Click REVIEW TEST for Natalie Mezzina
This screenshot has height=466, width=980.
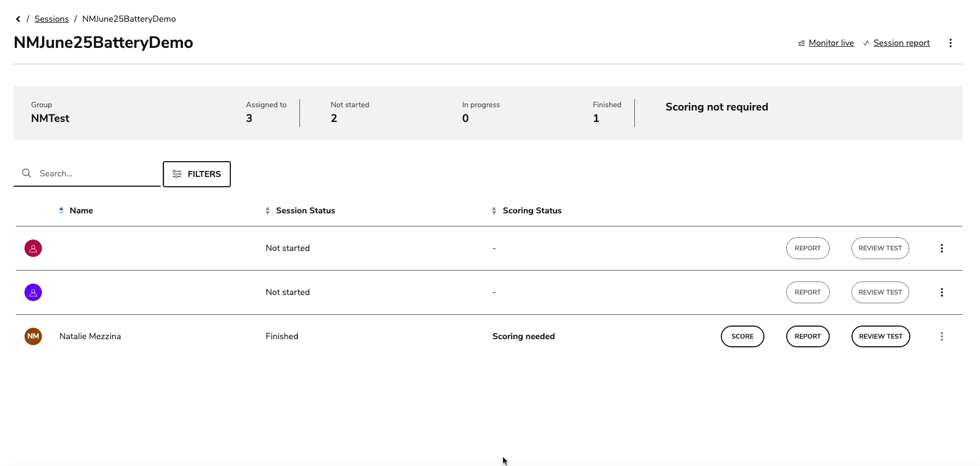(880, 336)
